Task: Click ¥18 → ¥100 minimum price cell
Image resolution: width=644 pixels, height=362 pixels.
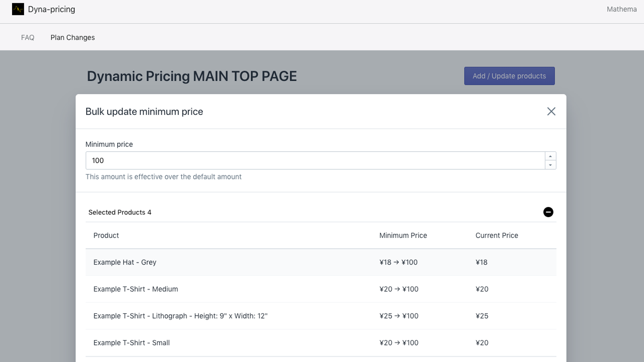Action: pos(398,262)
